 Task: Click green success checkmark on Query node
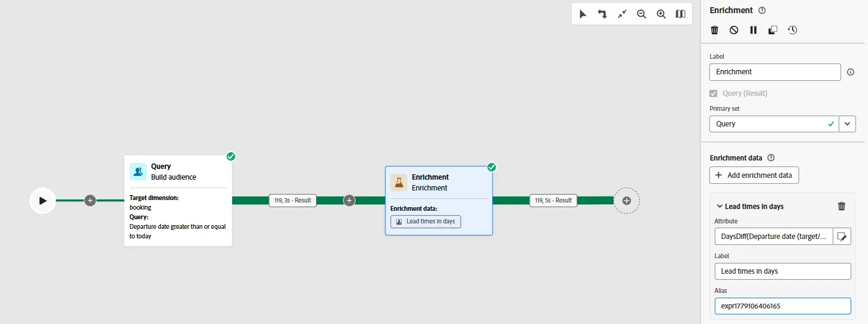click(x=231, y=156)
